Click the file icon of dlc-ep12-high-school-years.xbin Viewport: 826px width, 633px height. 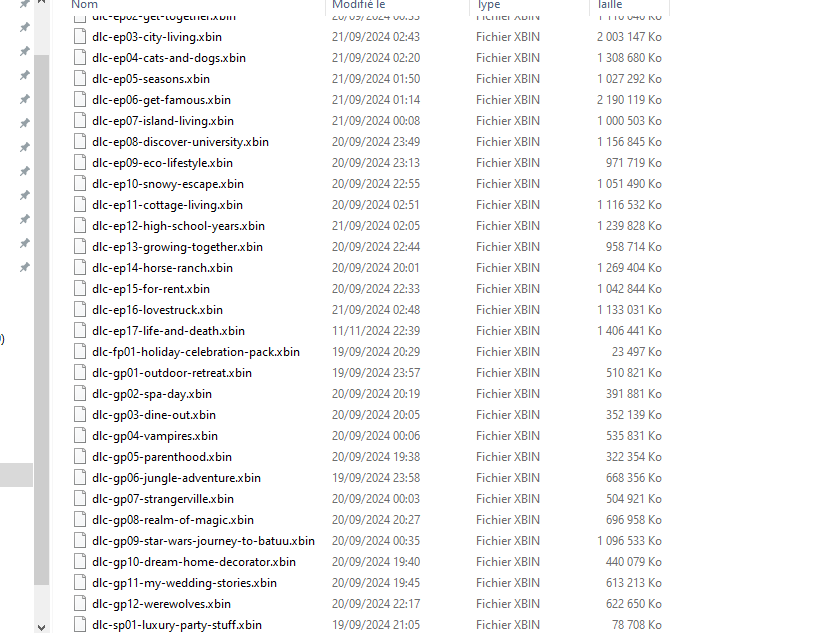(80, 226)
